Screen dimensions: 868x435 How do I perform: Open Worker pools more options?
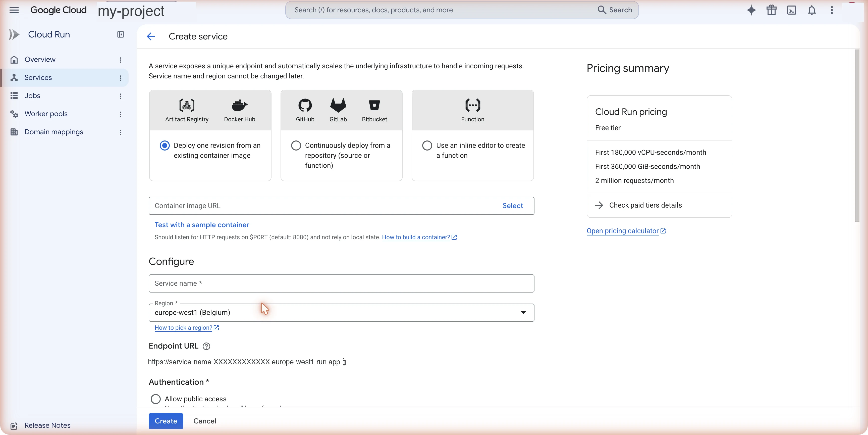[x=120, y=114]
